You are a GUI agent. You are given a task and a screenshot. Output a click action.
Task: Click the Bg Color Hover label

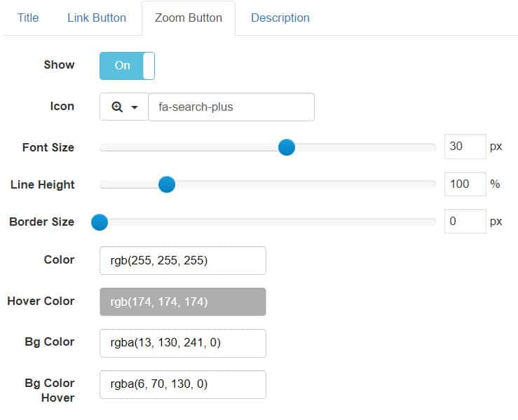coord(50,391)
